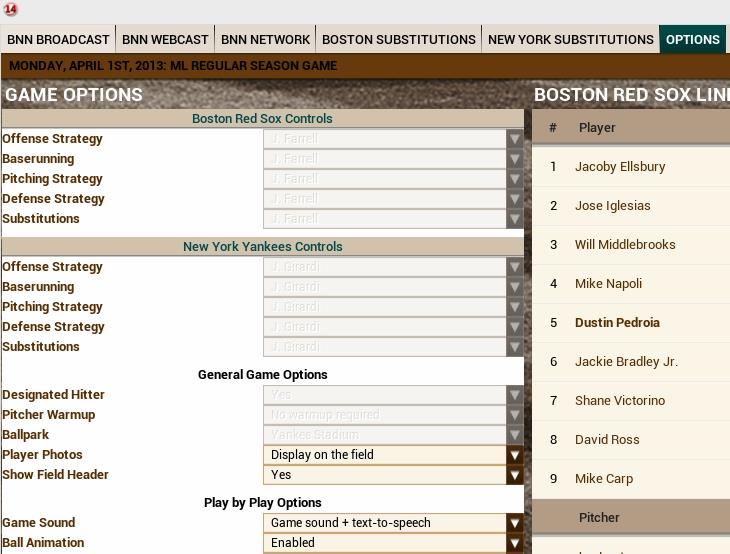Open the Show Field Header dropdown

pyautogui.click(x=515, y=475)
